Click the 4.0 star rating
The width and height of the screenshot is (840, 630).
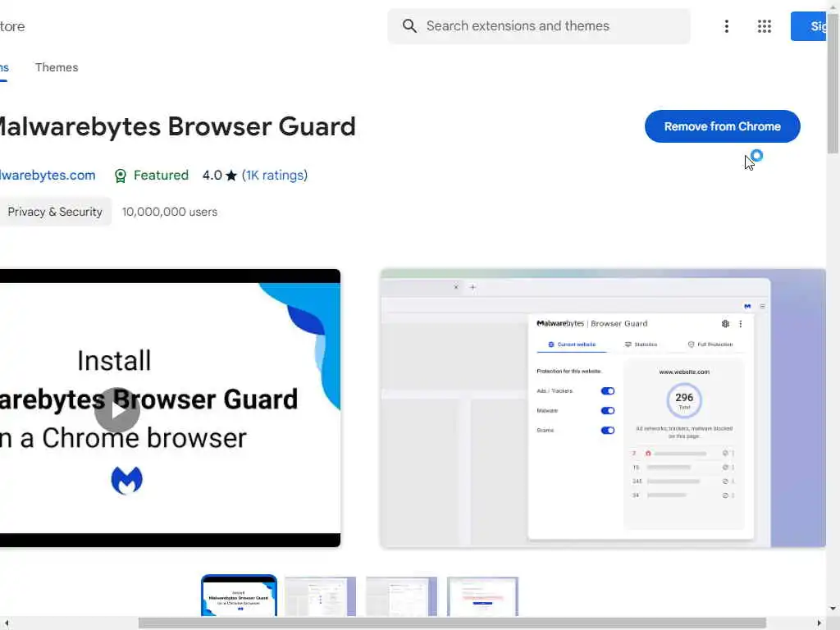pos(220,176)
